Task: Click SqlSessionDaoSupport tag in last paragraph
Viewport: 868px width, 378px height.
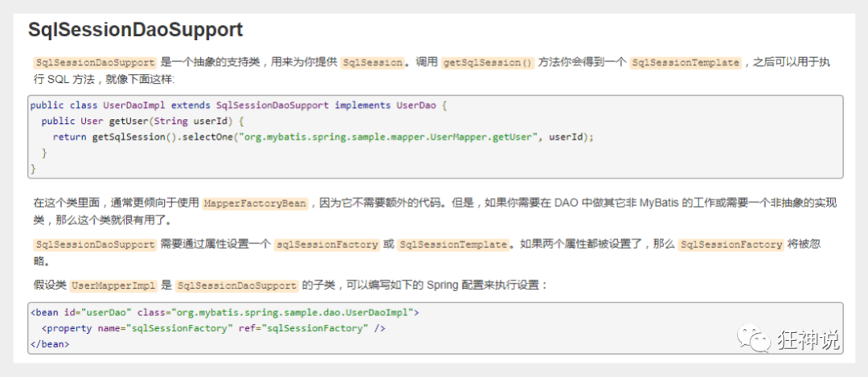Action: (237, 286)
